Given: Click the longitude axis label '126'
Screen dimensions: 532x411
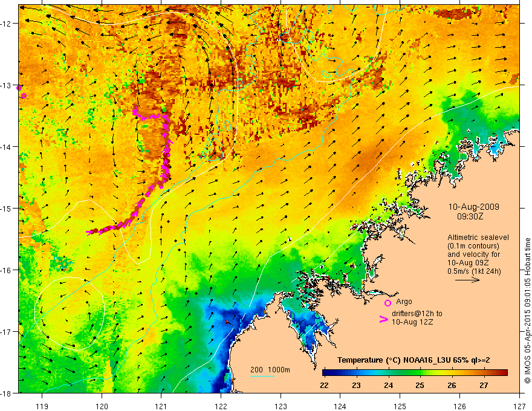Looking at the screenshot, I should click(459, 406).
